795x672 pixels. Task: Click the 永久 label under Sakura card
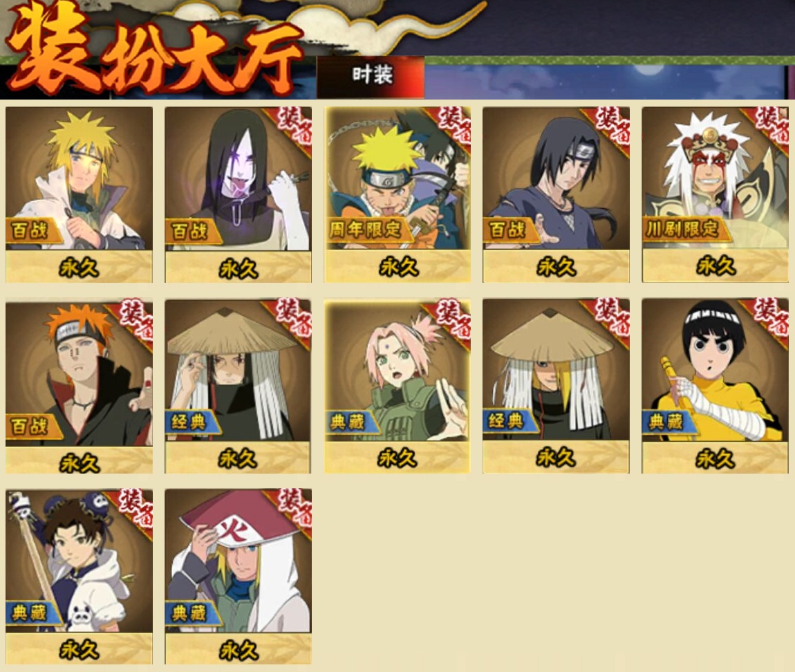pyautogui.click(x=397, y=458)
